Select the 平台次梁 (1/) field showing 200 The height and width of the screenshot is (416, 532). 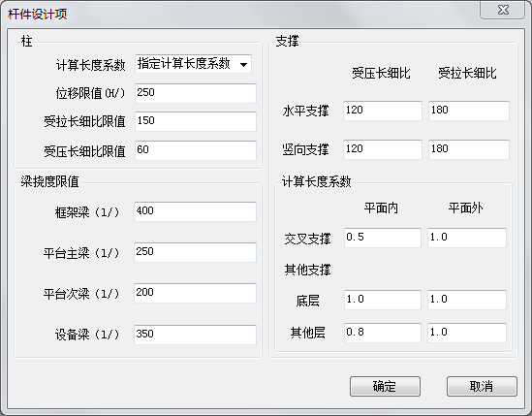pyautogui.click(x=195, y=293)
